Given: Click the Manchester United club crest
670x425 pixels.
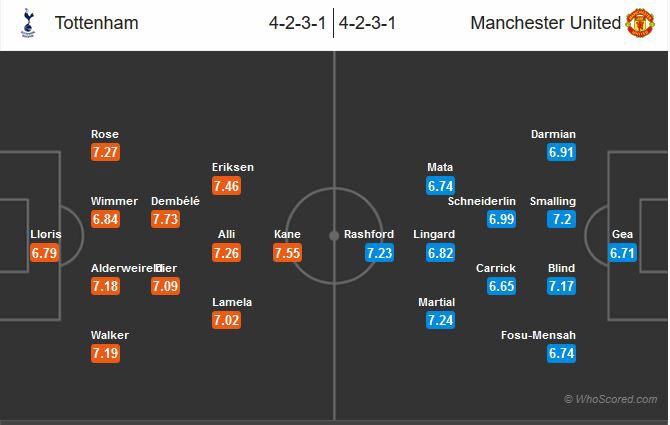Looking at the screenshot, I should 640,23.
